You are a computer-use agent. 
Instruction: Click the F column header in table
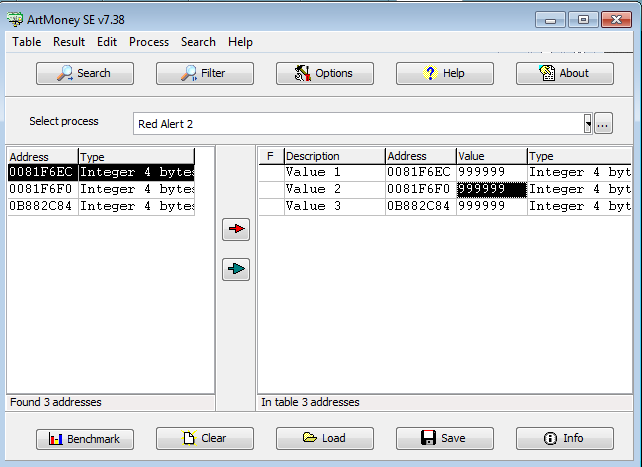tap(271, 156)
